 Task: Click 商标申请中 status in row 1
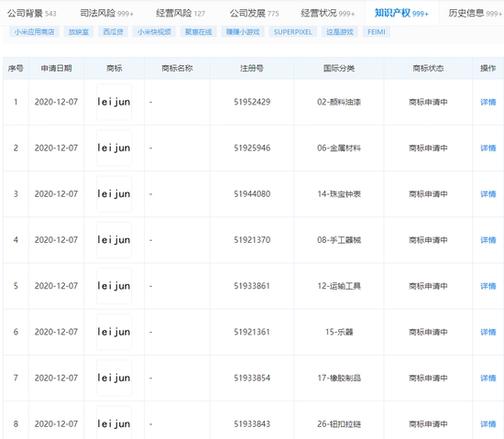428,103
